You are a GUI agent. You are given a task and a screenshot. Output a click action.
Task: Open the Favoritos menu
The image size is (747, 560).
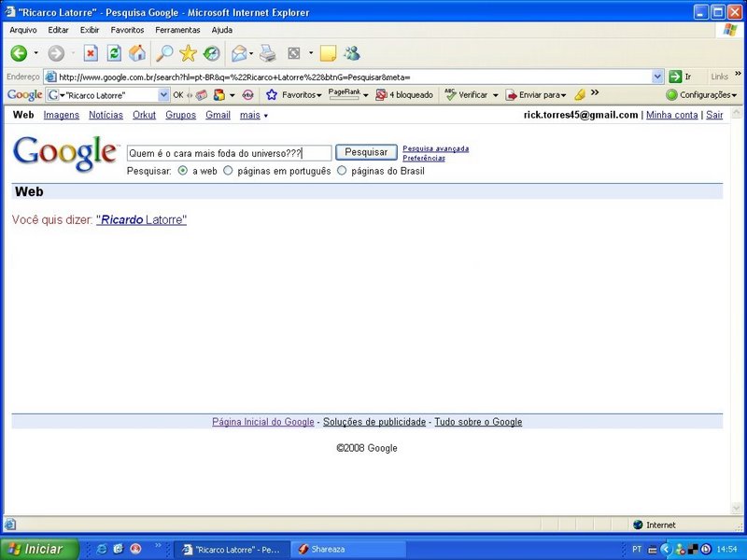click(x=127, y=30)
